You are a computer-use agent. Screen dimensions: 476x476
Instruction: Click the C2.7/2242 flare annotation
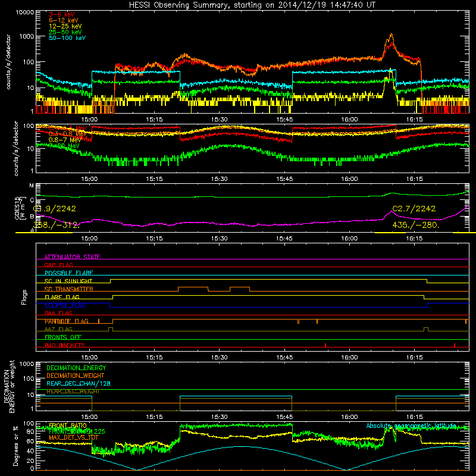[x=414, y=209]
